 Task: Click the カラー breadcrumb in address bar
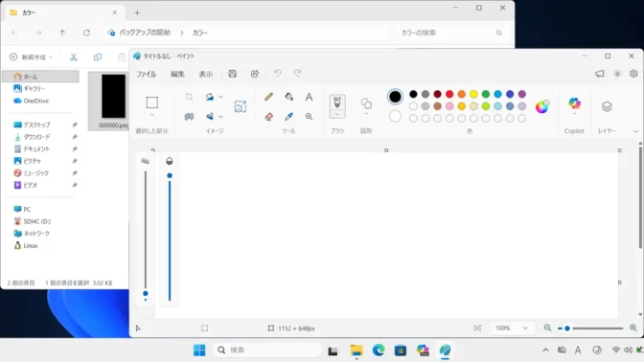(200, 33)
